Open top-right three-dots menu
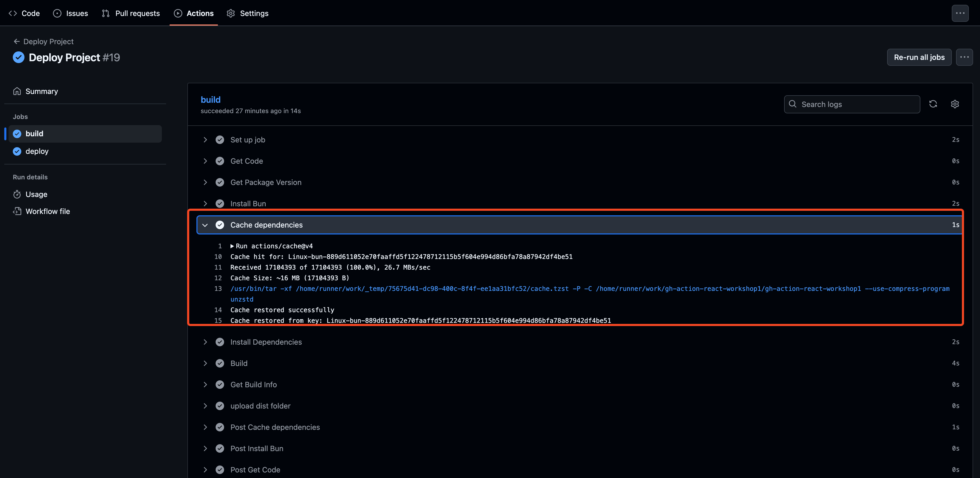Image resolution: width=980 pixels, height=478 pixels. [x=960, y=13]
